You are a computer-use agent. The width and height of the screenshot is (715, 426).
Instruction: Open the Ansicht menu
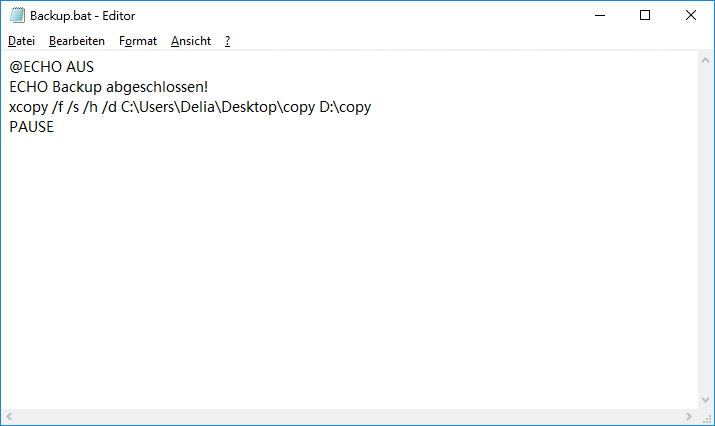pos(191,41)
